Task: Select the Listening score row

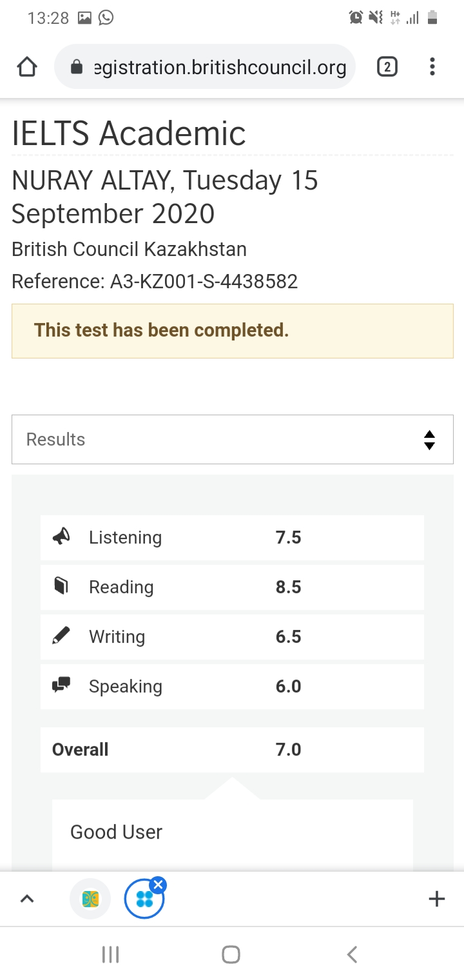Action: coord(232,538)
